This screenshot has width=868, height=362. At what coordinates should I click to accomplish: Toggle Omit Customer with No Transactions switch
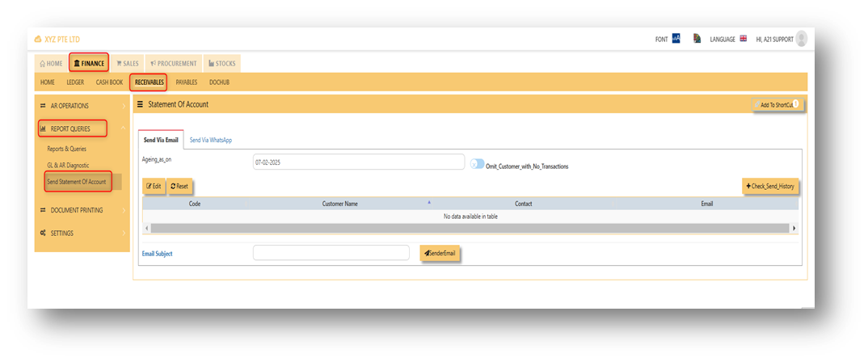477,164
